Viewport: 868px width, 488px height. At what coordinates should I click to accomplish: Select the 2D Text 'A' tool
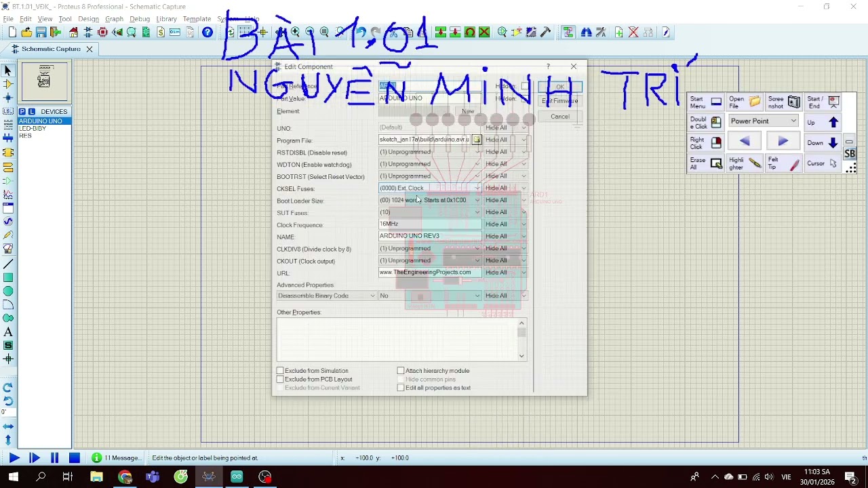tap(8, 332)
